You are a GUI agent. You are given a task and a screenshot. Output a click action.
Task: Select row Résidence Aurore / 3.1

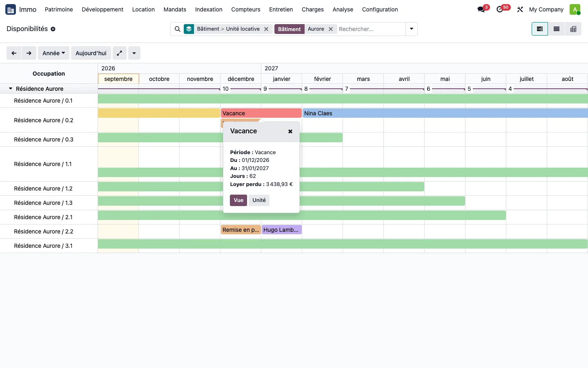point(49,246)
